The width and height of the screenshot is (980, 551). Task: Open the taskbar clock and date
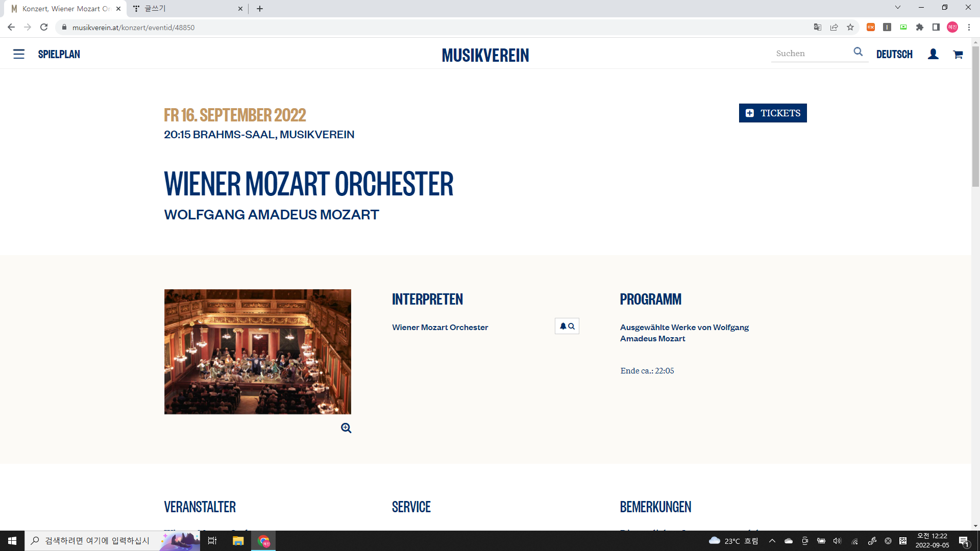[932, 541]
